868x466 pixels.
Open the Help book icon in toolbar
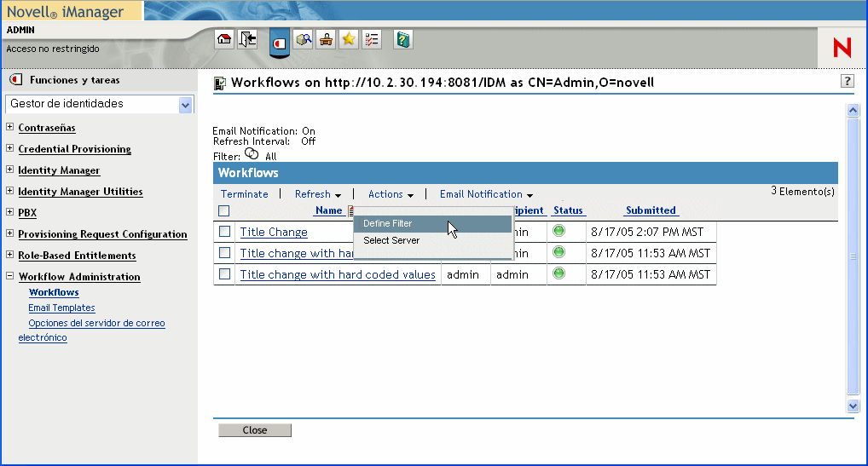tap(403, 39)
